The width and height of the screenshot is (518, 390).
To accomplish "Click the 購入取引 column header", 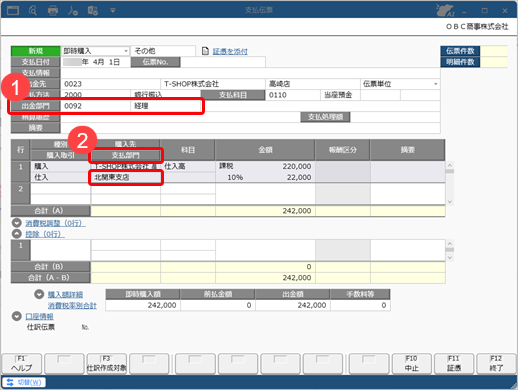I will (60, 155).
